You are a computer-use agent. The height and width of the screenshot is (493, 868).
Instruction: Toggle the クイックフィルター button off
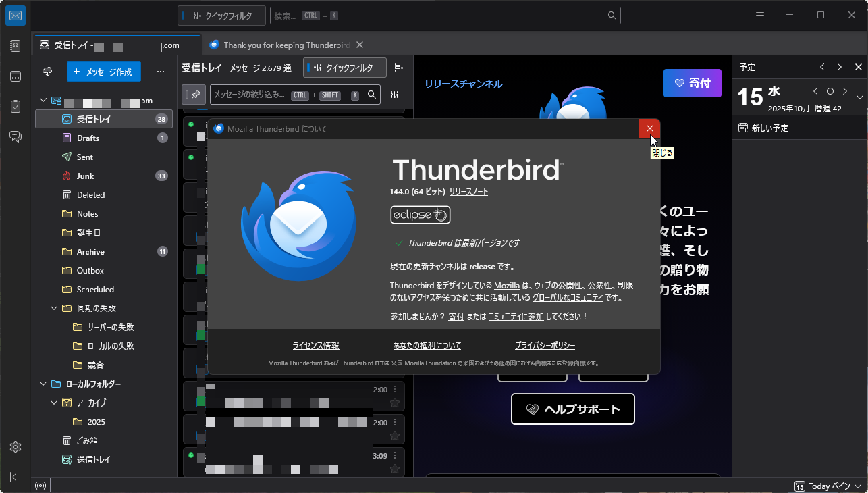coord(344,68)
